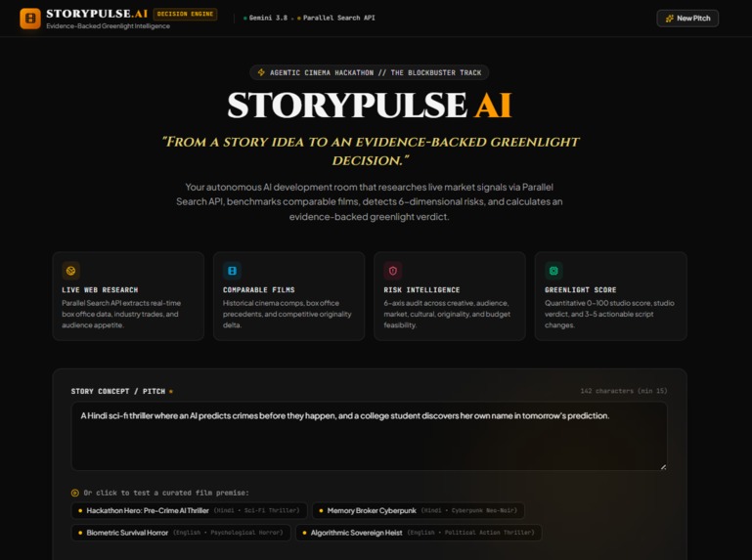The height and width of the screenshot is (560, 752).
Task: Click the sparkle icon in New Pitch
Action: 670,19
